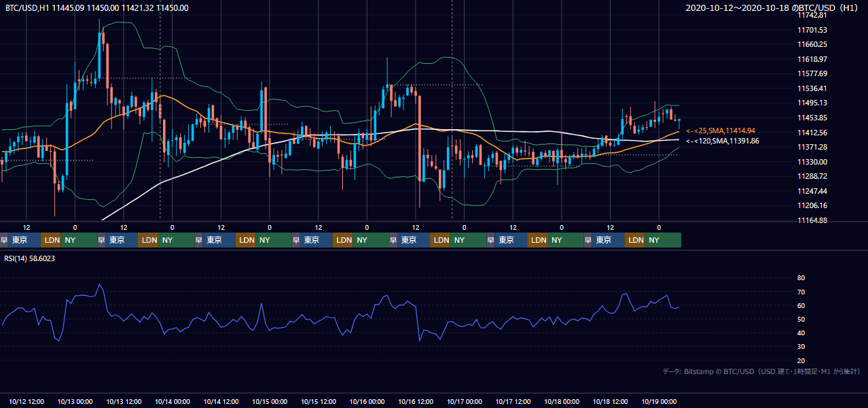Click the RSI scale value 30
Viewport: 868px width, 408px height.
point(801,347)
